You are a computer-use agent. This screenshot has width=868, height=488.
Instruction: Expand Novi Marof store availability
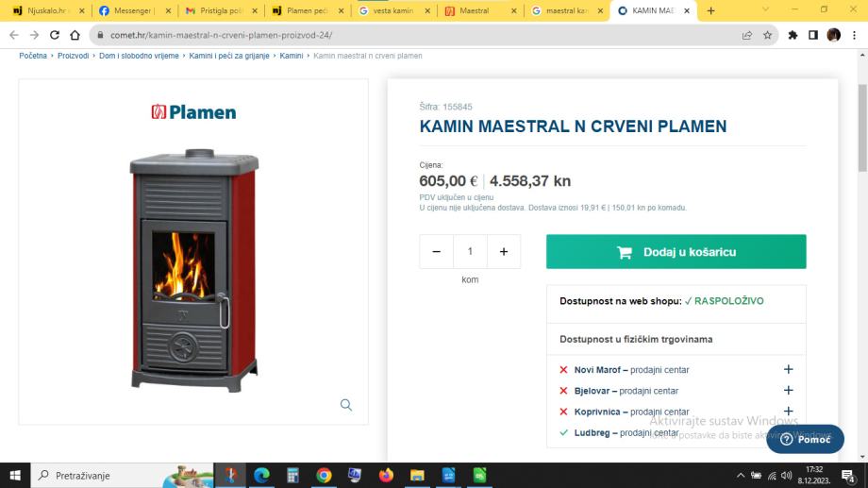[789, 369]
